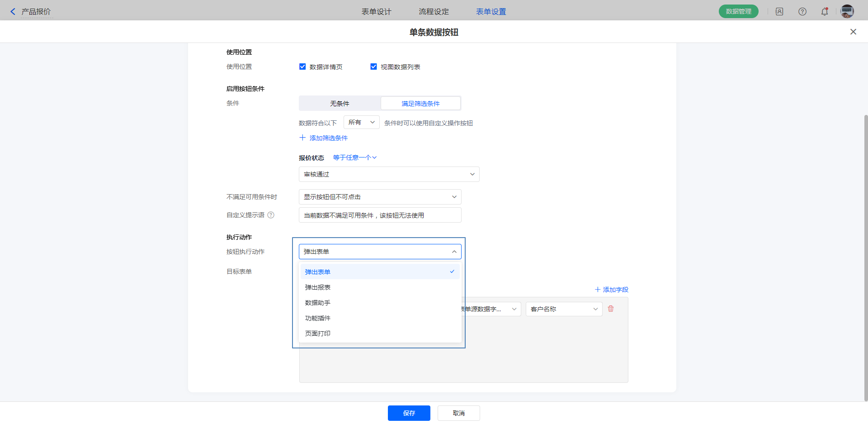Open the notification bell

pos(824,12)
